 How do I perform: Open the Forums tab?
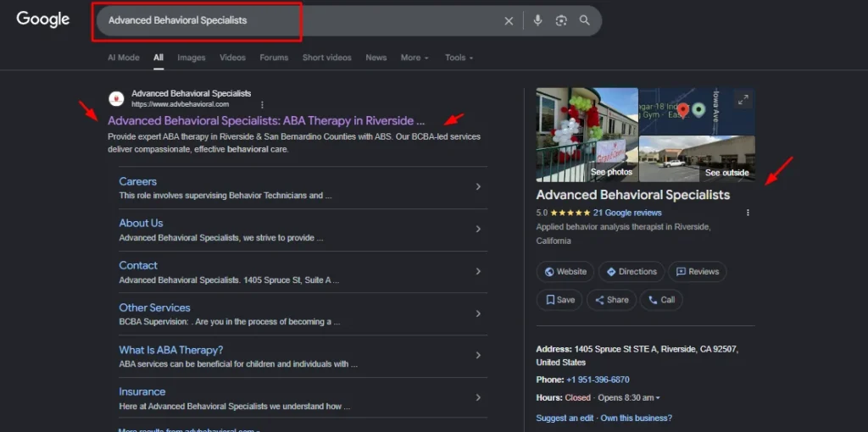point(274,58)
